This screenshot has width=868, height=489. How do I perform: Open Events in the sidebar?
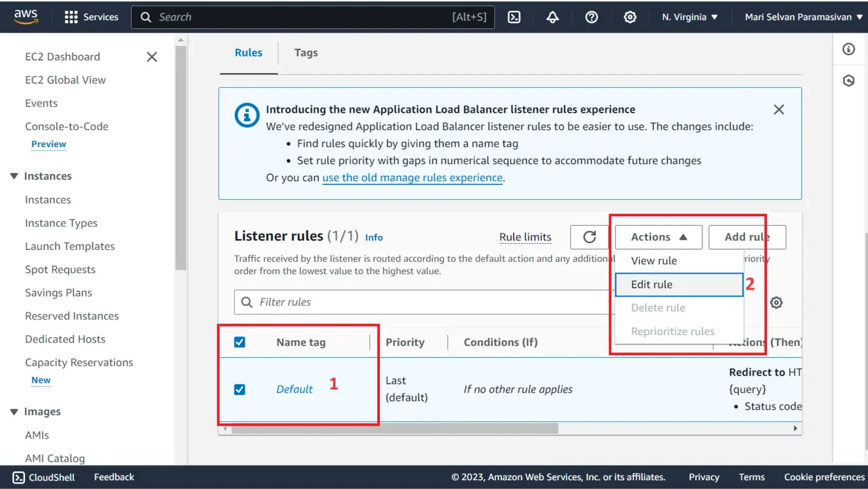tap(41, 103)
